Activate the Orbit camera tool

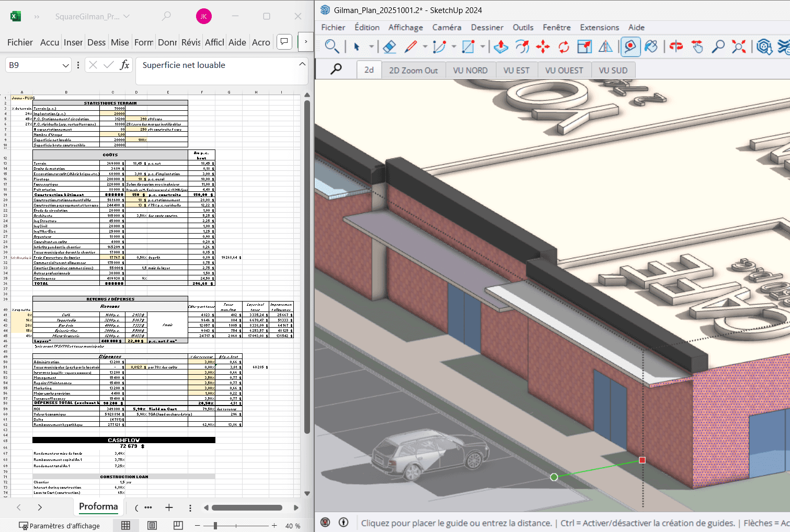click(676, 47)
